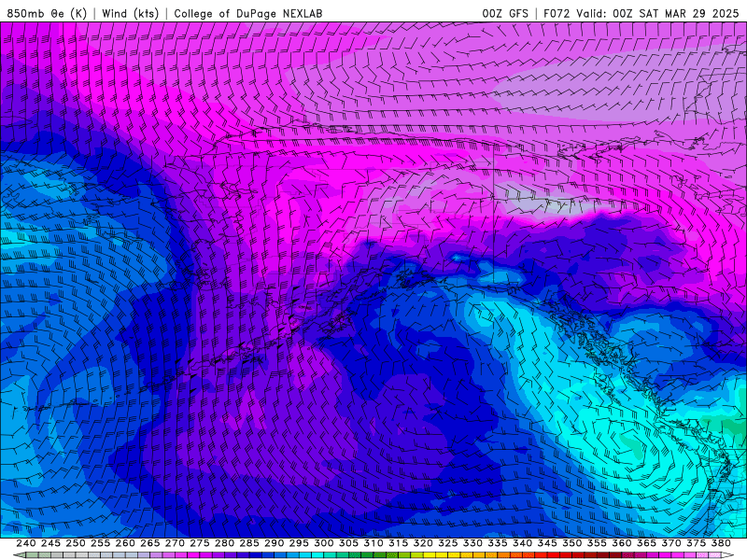Click the 280 value on the color scale
This screenshot has width=747, height=560.
pos(224,543)
